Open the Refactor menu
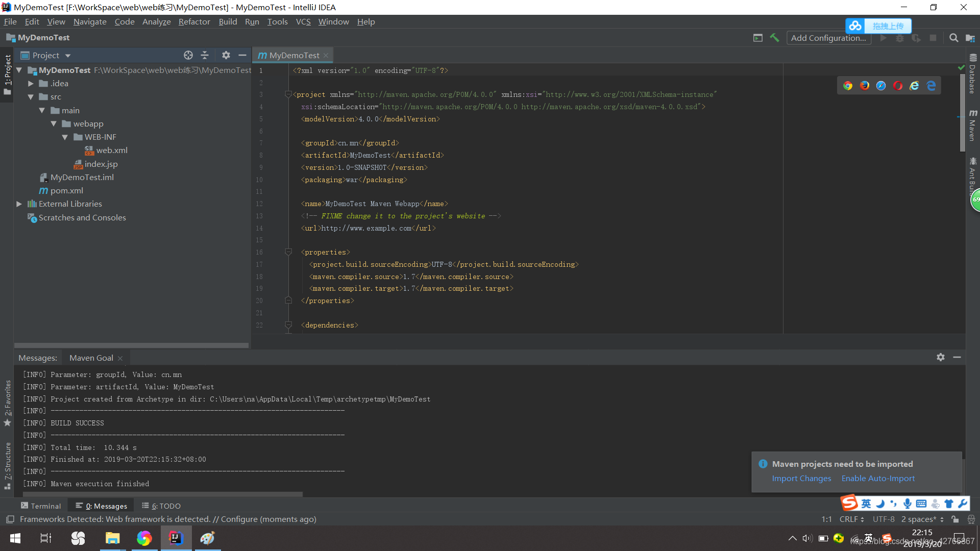Image resolution: width=980 pixels, height=551 pixels. click(x=194, y=21)
